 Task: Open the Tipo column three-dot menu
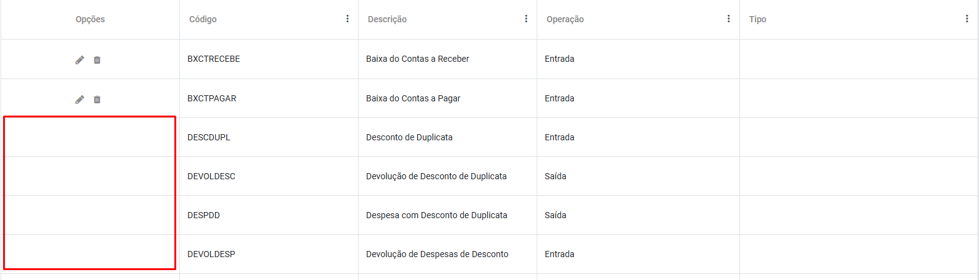pyautogui.click(x=967, y=19)
